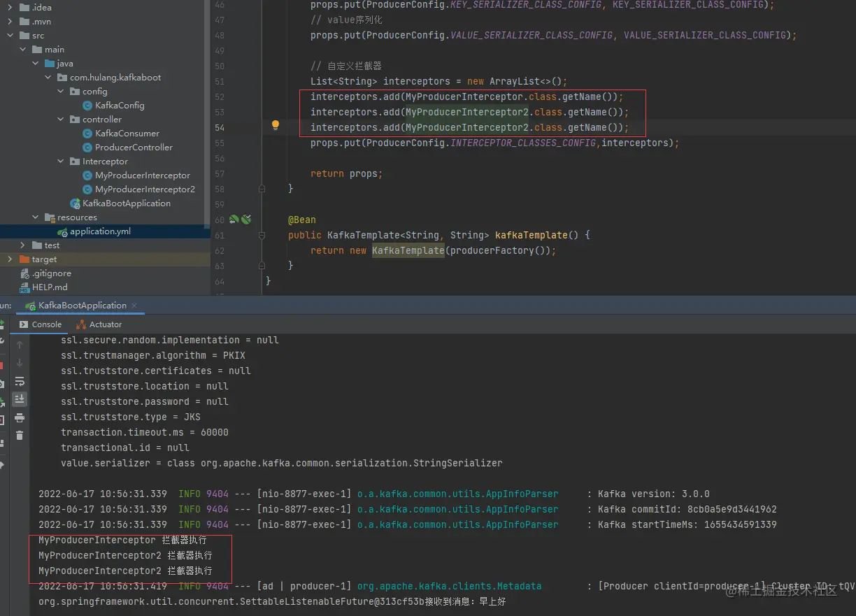
Task: Click KafkaTemplate highlighted on line 62
Action: coord(408,250)
